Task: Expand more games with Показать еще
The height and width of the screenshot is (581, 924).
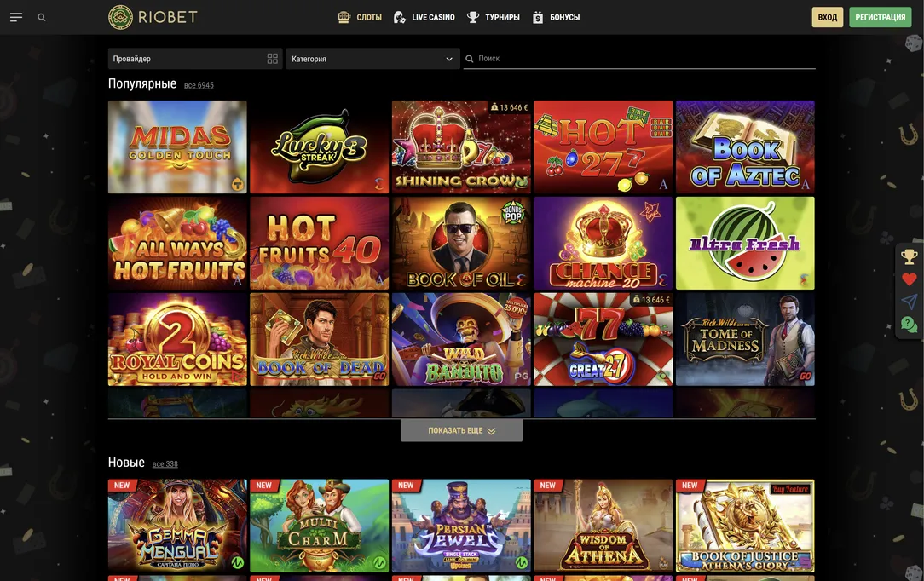Action: [461, 431]
